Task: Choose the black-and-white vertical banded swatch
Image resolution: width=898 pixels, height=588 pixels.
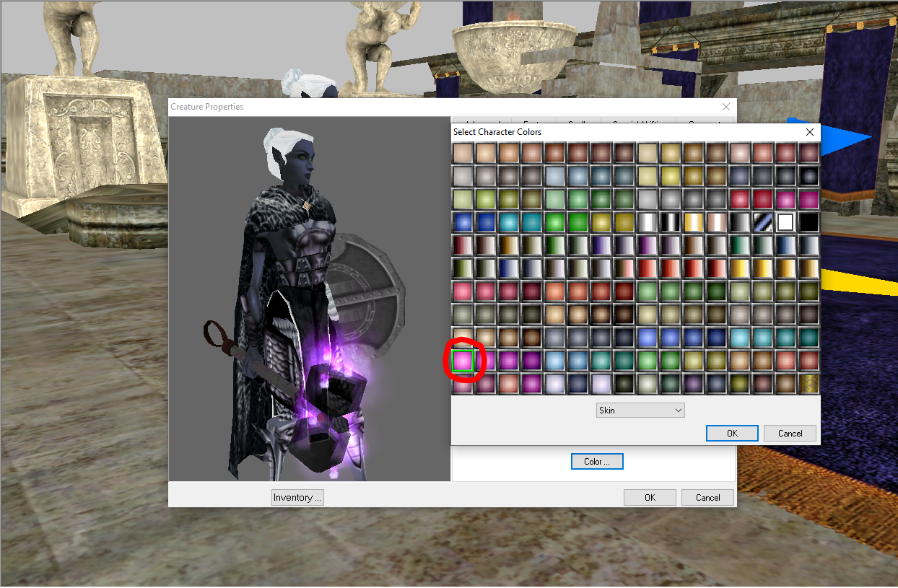Action: [x=670, y=221]
